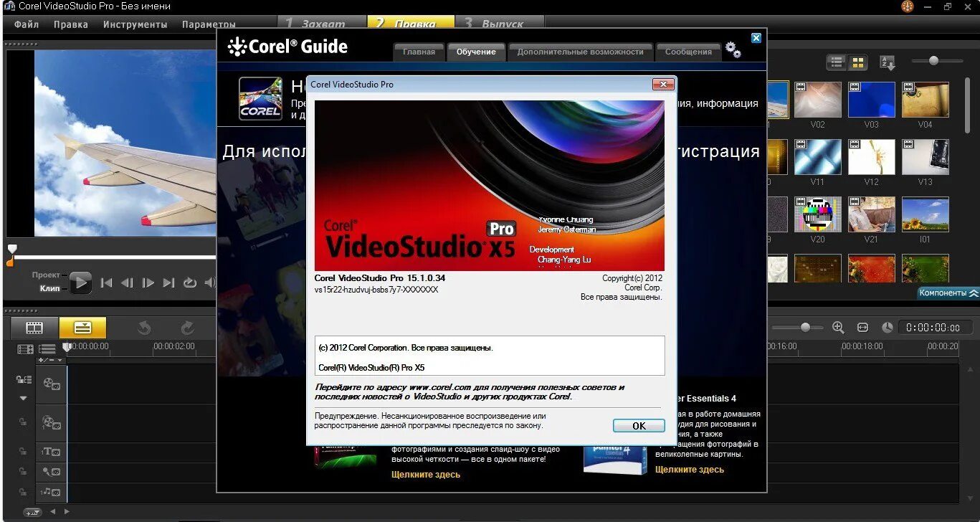The width and height of the screenshot is (980, 522).
Task: Select the V04 library clip thumbnail
Action: pyautogui.click(x=925, y=99)
